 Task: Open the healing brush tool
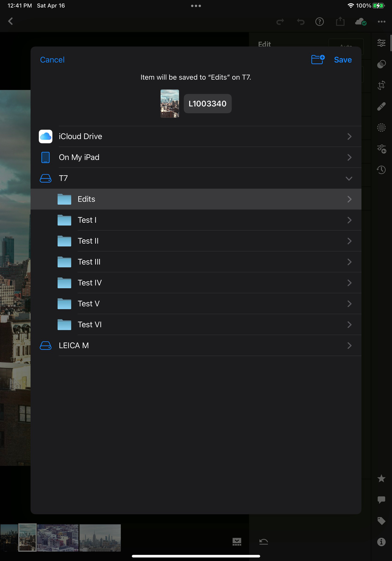[x=381, y=107]
